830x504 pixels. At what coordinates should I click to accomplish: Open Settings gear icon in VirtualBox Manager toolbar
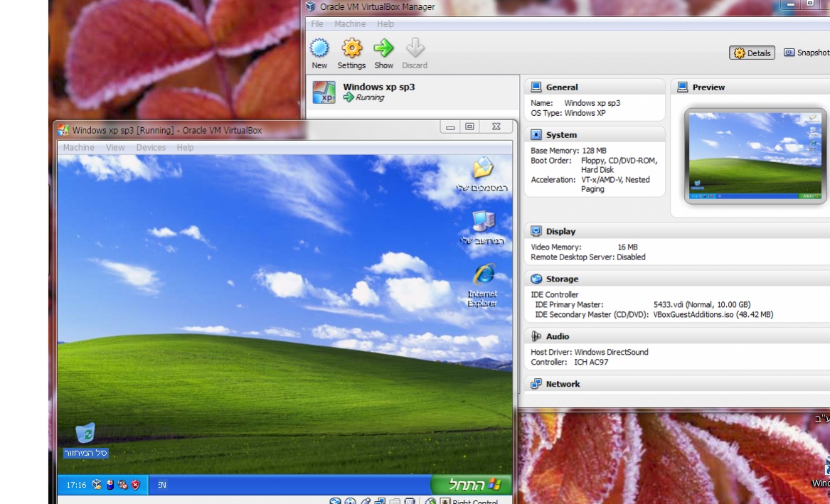tap(351, 48)
